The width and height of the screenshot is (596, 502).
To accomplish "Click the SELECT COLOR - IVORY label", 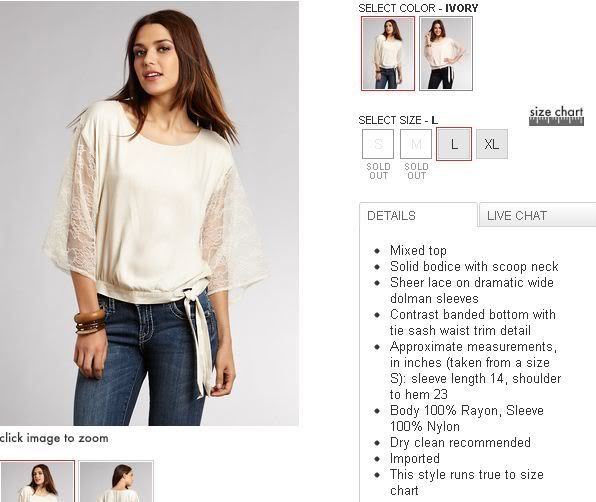I will pos(418,8).
